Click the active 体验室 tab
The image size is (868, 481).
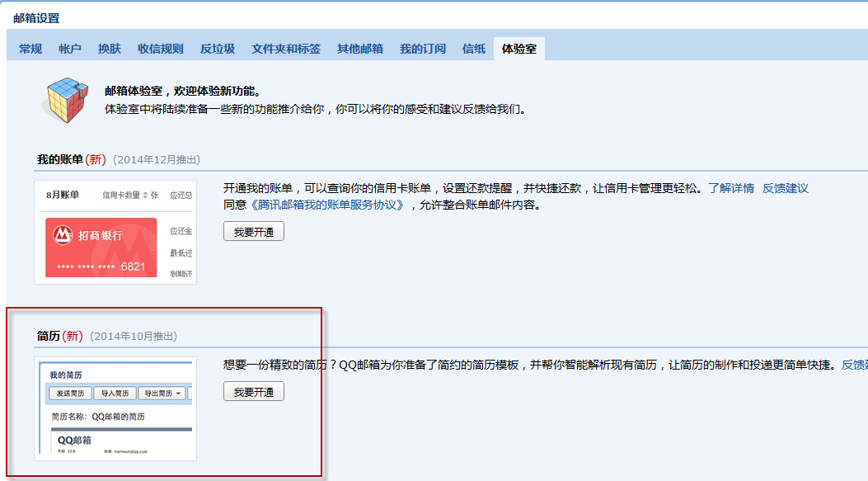click(518, 49)
